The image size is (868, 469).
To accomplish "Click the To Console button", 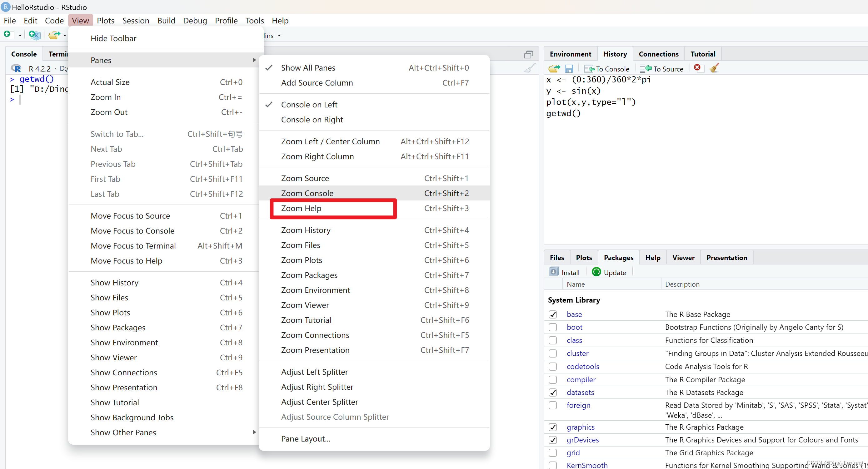I will point(606,69).
